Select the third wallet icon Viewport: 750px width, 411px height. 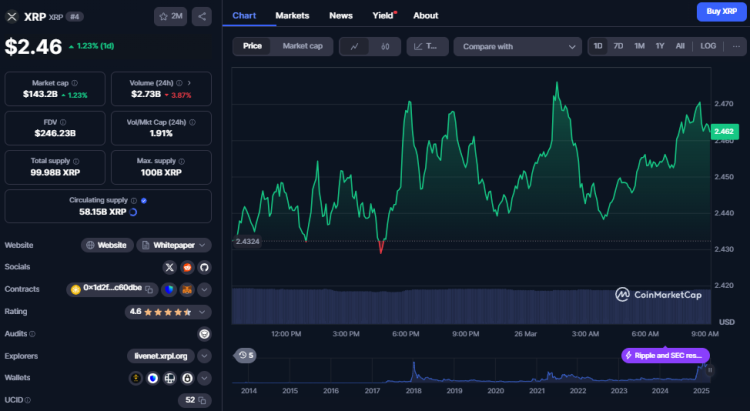pos(170,378)
